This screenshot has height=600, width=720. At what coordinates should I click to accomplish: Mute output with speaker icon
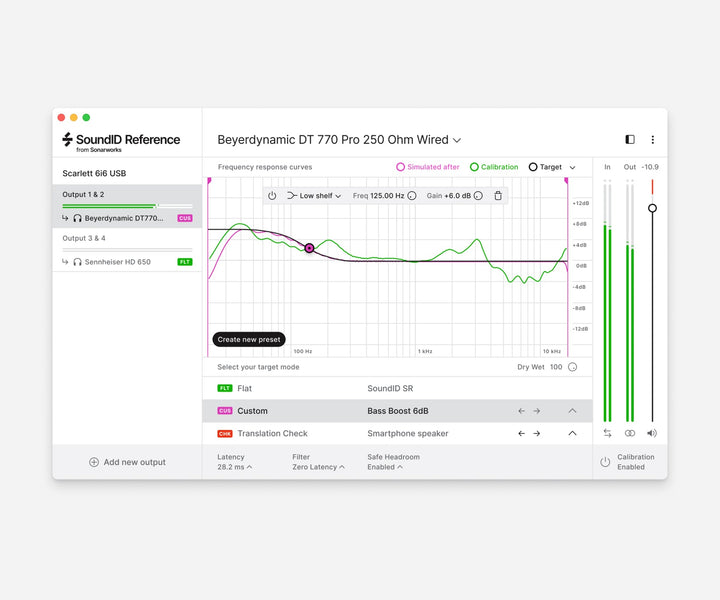[652, 433]
